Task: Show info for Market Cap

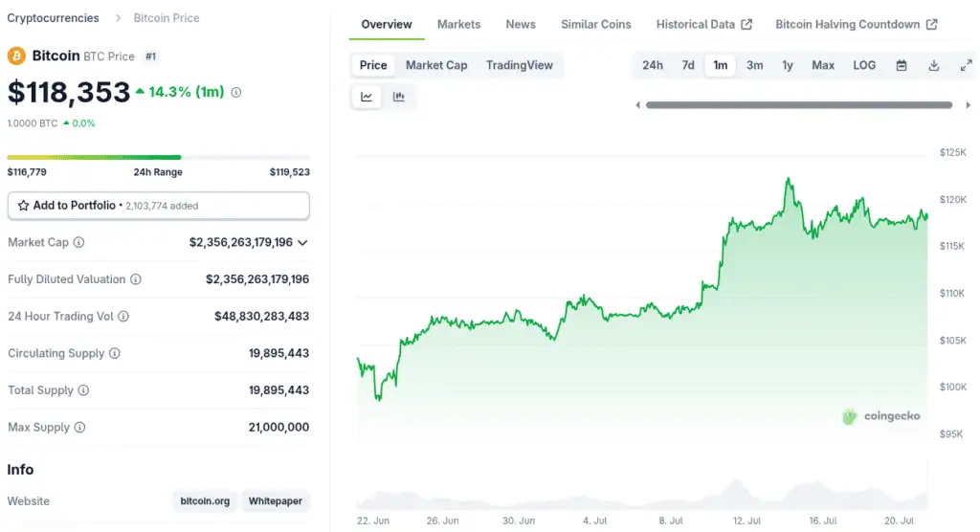Action: (78, 242)
